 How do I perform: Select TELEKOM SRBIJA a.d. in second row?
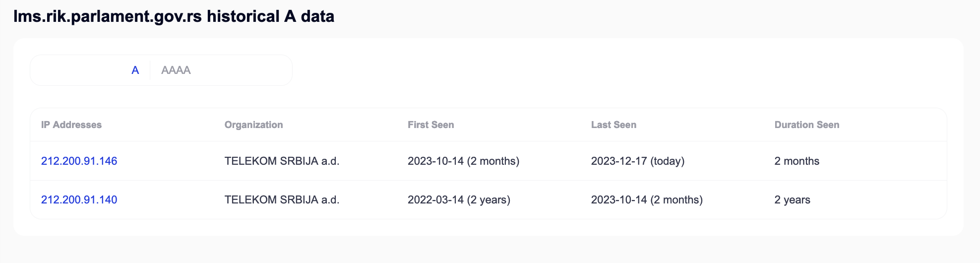[x=282, y=199]
